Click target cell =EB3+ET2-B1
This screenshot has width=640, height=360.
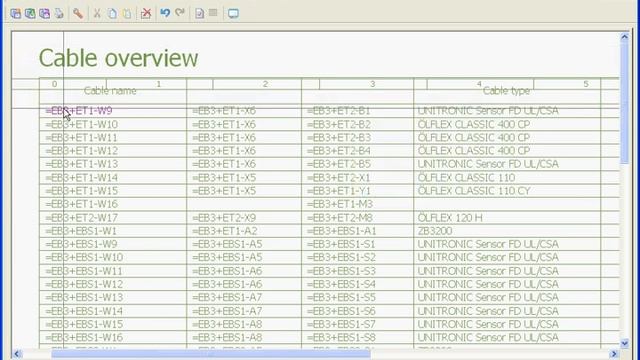tap(339, 111)
